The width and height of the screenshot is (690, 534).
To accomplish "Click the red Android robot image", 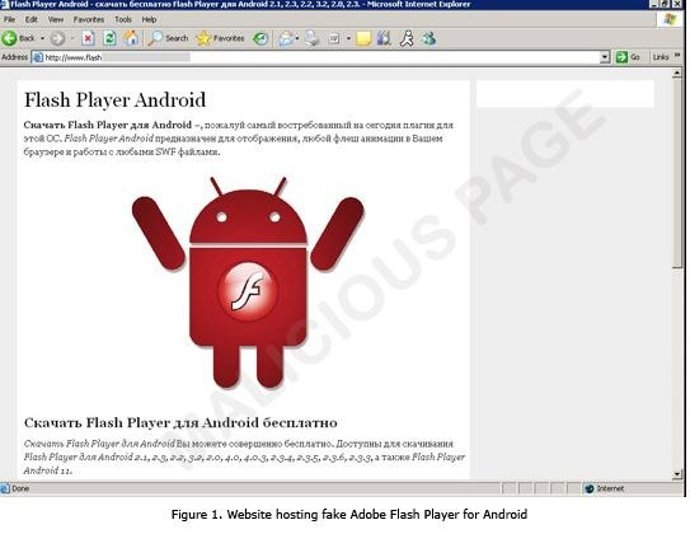I will coord(248,282).
